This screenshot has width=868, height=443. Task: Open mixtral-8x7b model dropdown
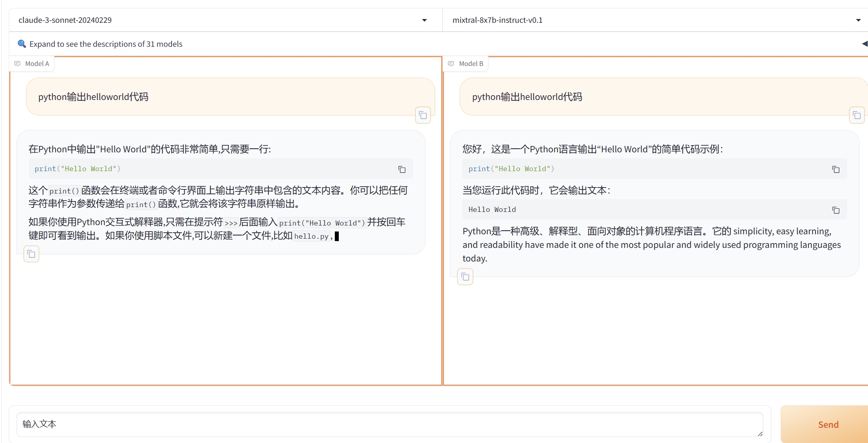(x=858, y=20)
